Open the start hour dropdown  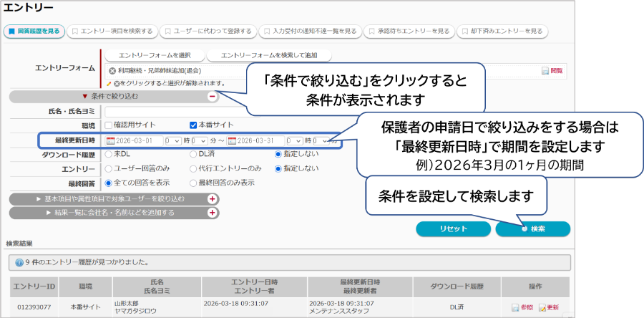pos(172,140)
